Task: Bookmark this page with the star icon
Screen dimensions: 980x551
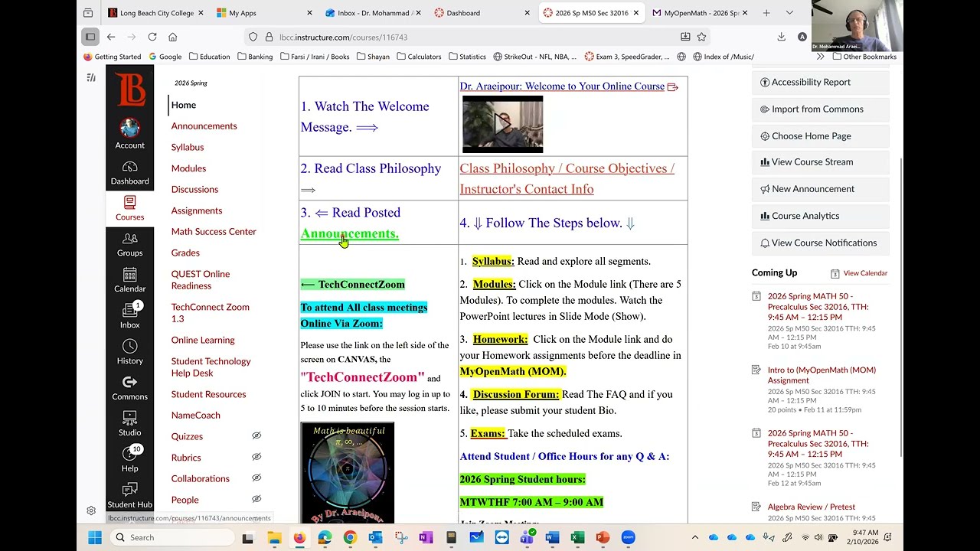Action: pos(701,37)
